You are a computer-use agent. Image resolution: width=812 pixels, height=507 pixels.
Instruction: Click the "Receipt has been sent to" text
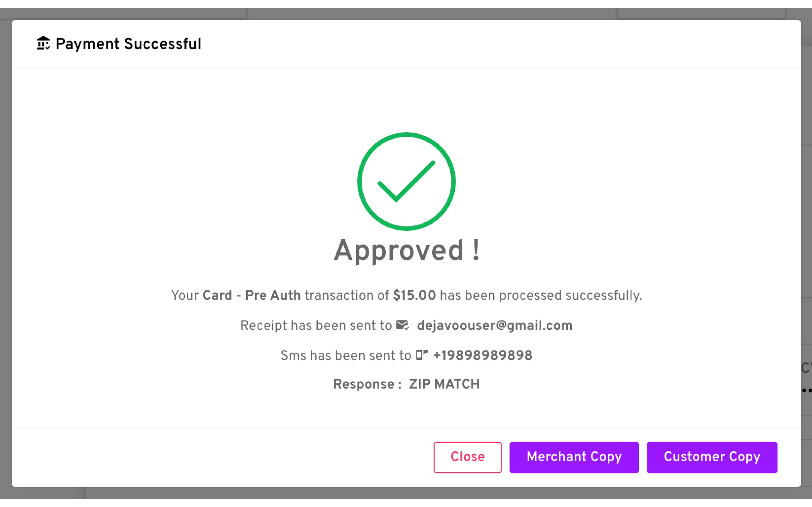316,326
